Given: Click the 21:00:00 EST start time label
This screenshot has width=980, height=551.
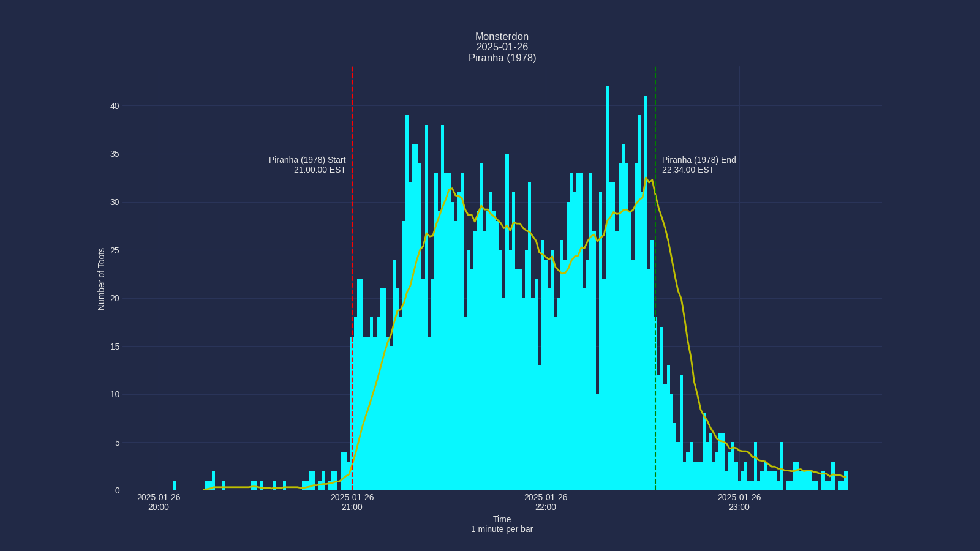Looking at the screenshot, I should click(x=319, y=170).
